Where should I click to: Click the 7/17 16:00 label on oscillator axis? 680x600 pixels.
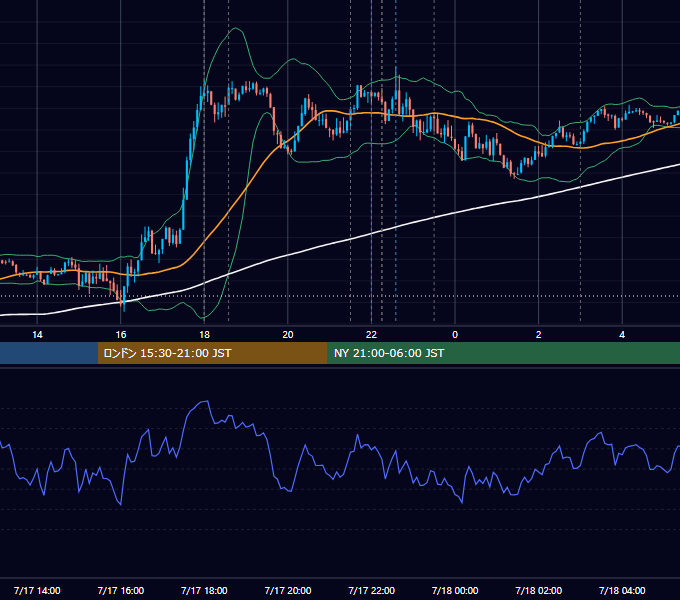coord(121,590)
